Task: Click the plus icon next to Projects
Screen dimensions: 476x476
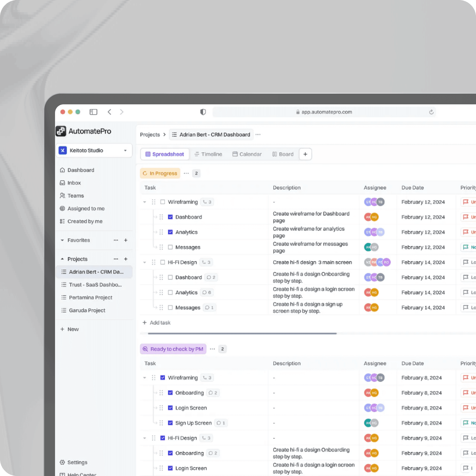Action: [126, 259]
